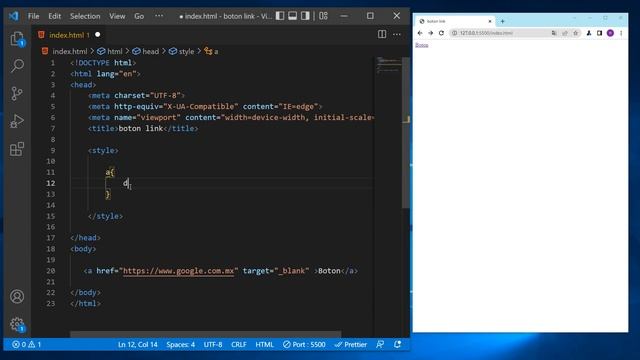Click the <style> opening tag on line 9
640x360 pixels.
coord(103,150)
